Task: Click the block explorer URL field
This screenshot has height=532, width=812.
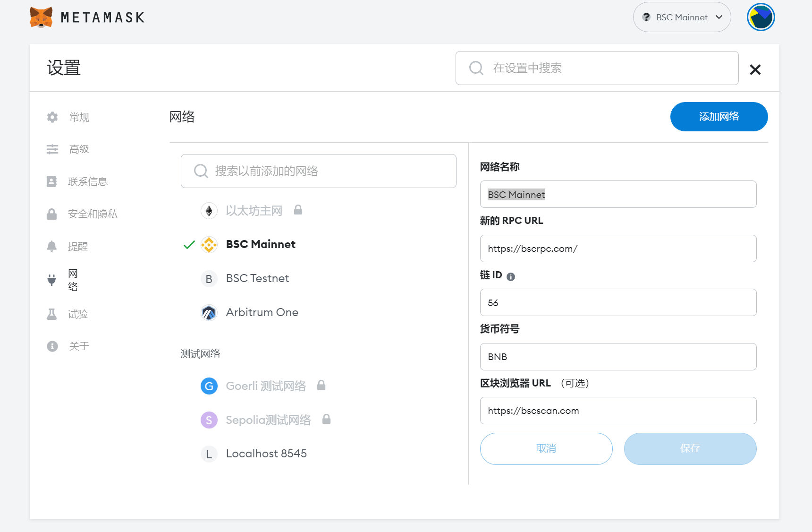Action: tap(618, 411)
